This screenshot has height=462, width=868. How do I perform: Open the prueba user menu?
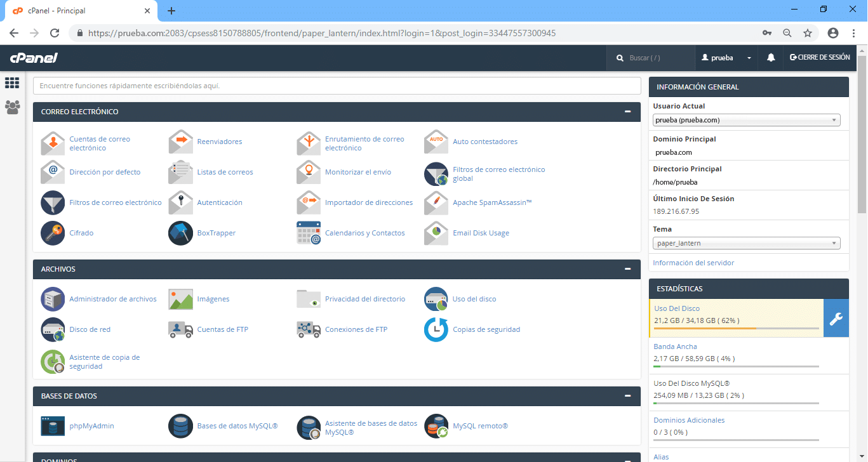click(726, 58)
